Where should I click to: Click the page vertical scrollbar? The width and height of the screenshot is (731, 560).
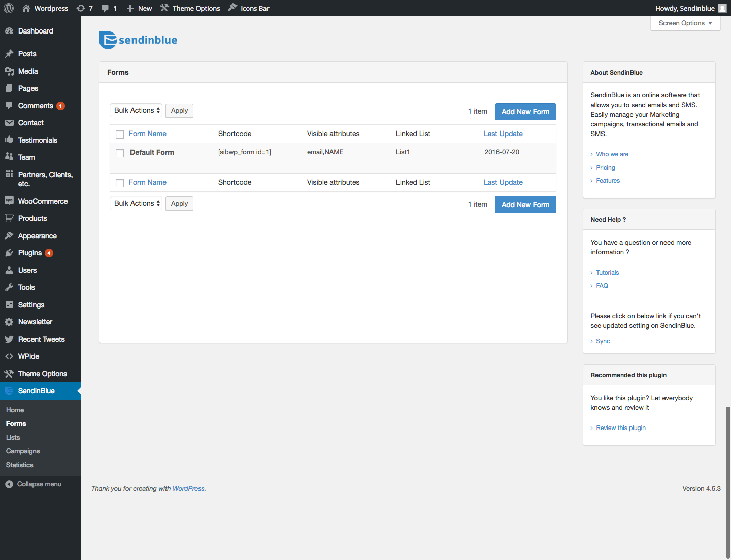coord(728,482)
